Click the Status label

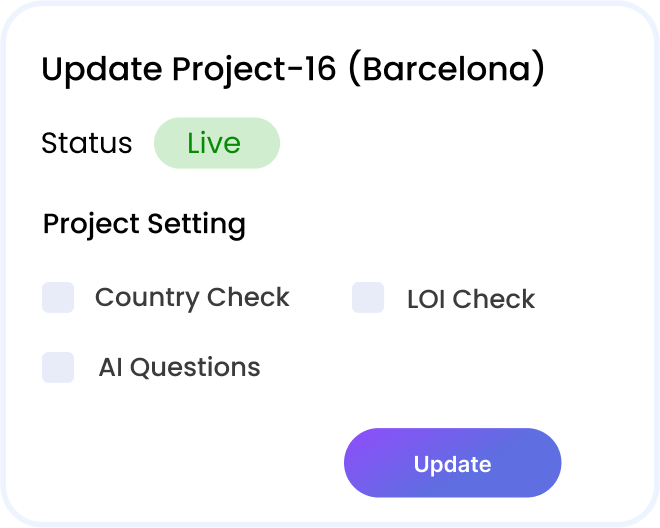coord(87,143)
